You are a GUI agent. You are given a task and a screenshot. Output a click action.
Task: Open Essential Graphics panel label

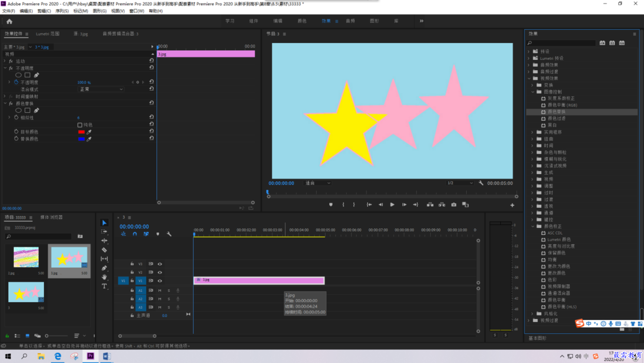point(537,338)
